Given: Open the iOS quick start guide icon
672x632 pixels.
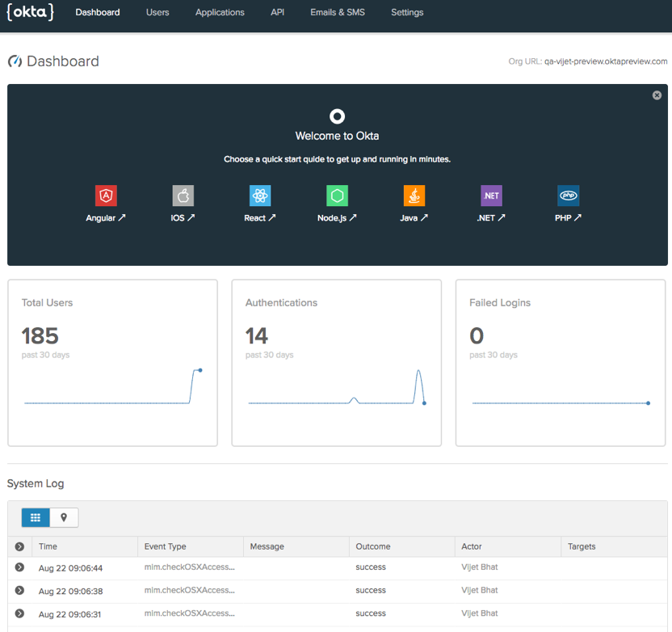Looking at the screenshot, I should pos(183,196).
